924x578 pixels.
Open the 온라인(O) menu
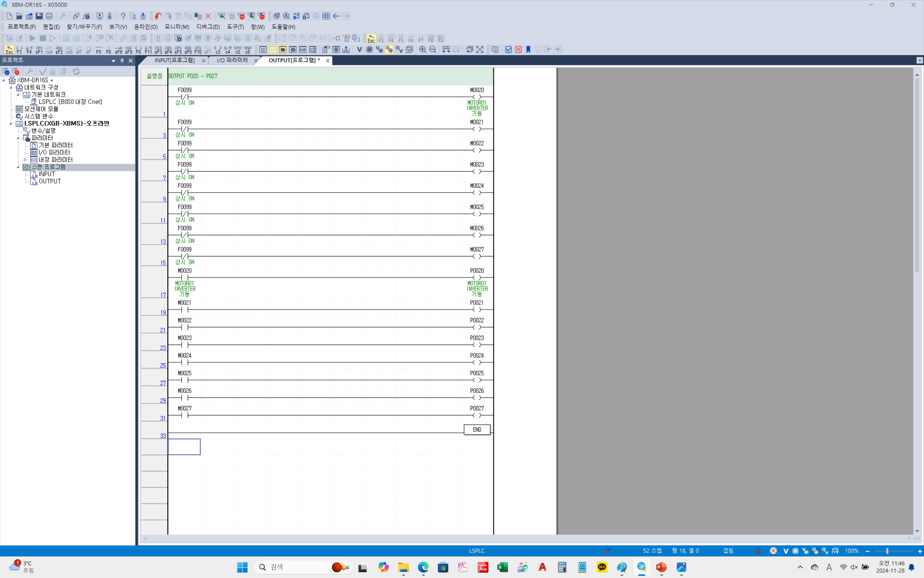tap(146, 27)
